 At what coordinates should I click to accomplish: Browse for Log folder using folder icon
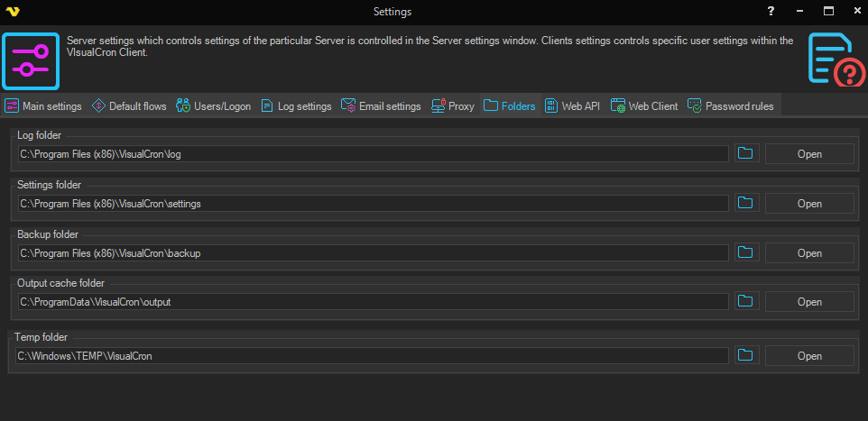pos(745,154)
